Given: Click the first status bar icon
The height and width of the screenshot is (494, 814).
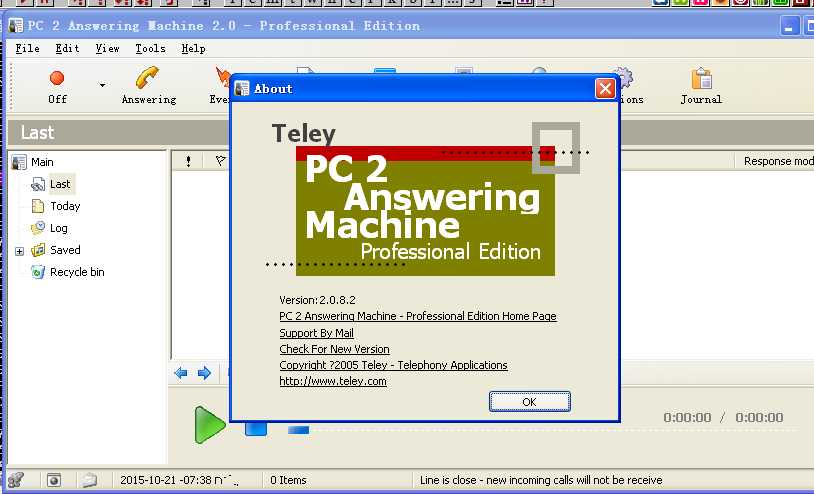Looking at the screenshot, I should [x=16, y=480].
